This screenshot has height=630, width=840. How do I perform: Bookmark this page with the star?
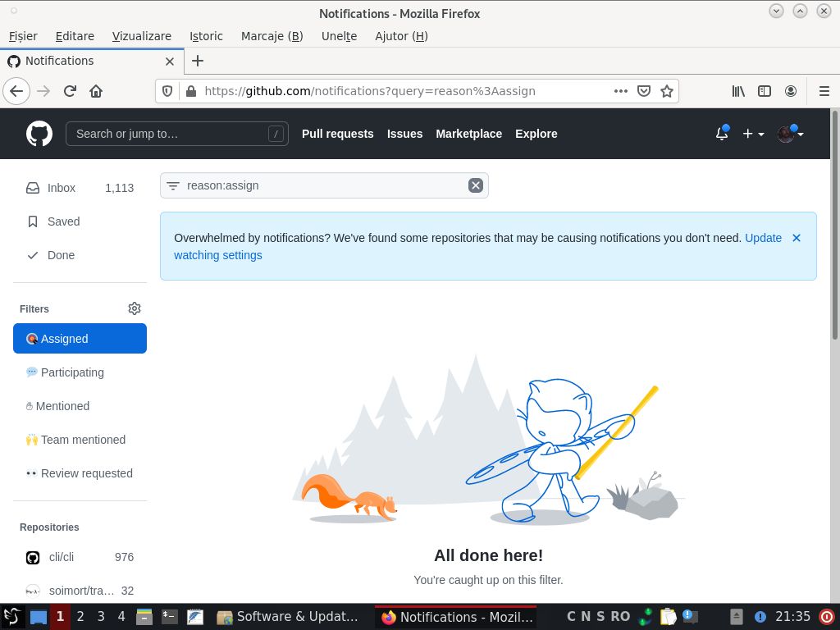[666, 91]
